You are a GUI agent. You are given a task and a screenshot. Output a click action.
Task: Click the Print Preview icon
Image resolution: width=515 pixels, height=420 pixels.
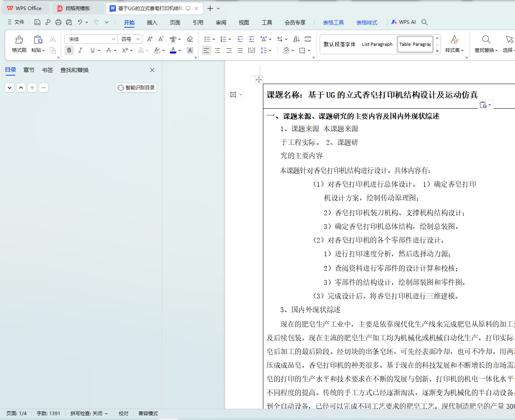[x=69, y=22]
